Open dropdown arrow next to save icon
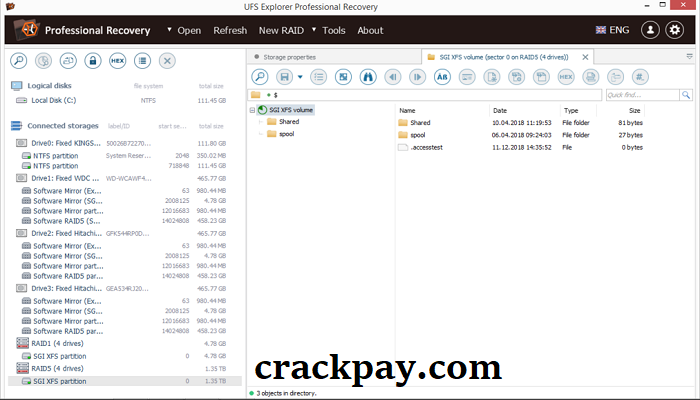This screenshot has width=700, height=400. pyautogui.click(x=300, y=77)
